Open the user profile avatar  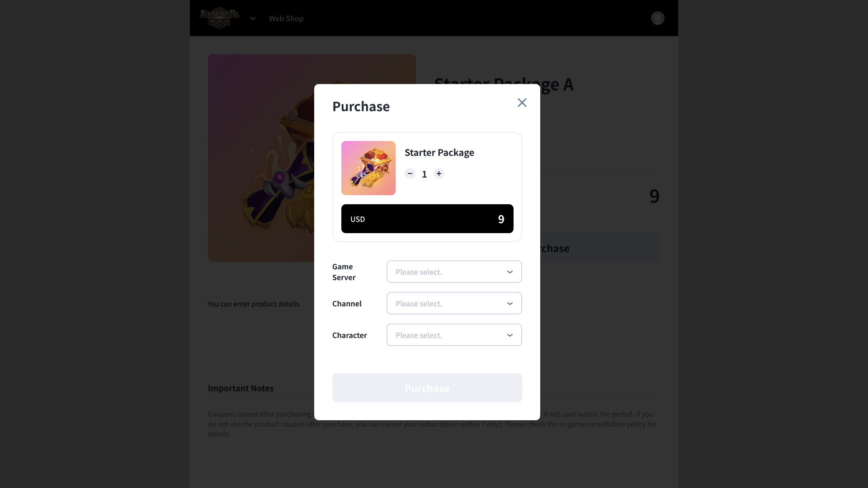657,18
